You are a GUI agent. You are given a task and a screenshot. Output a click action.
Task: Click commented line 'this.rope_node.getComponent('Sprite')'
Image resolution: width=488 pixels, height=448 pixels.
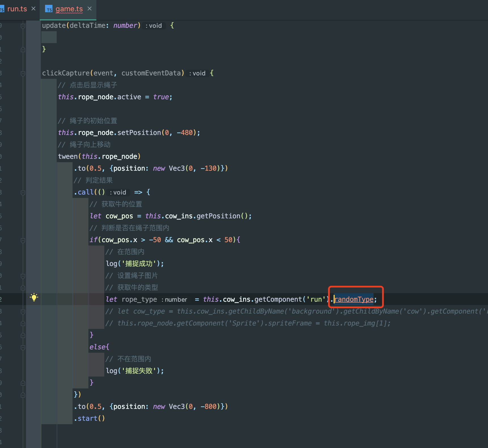[248, 323]
